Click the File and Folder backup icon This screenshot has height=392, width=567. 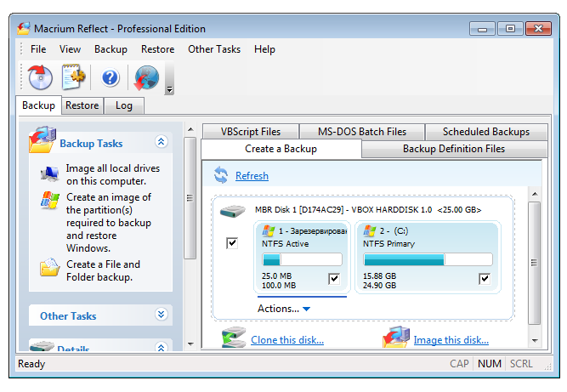(x=50, y=267)
